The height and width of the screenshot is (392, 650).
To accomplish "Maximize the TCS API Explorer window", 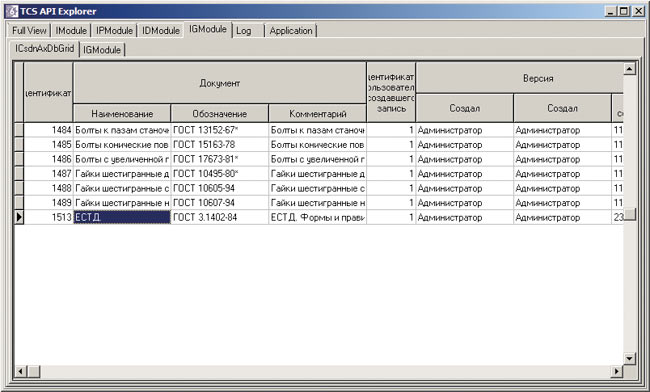I will pos(623,11).
